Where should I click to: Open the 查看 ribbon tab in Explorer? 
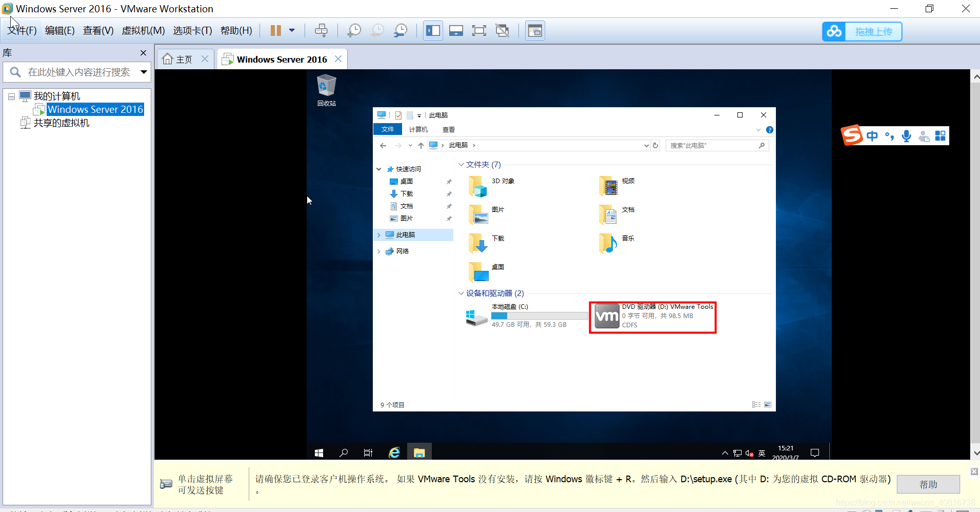coord(449,130)
